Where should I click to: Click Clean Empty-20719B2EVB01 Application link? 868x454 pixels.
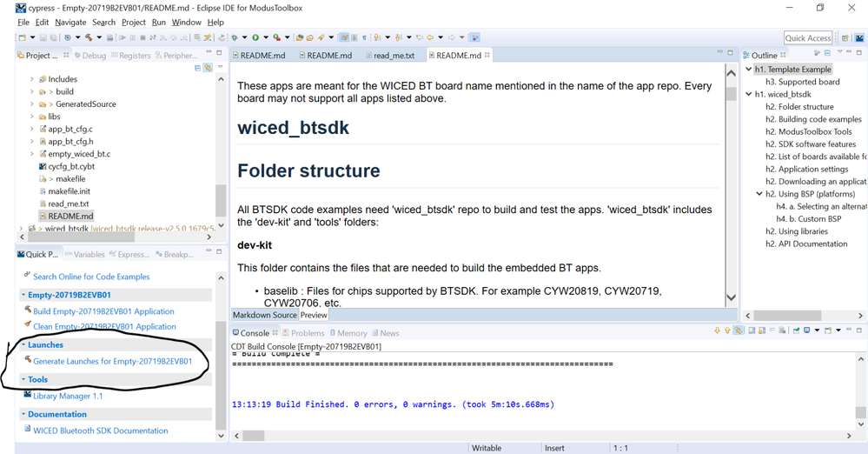[104, 326]
